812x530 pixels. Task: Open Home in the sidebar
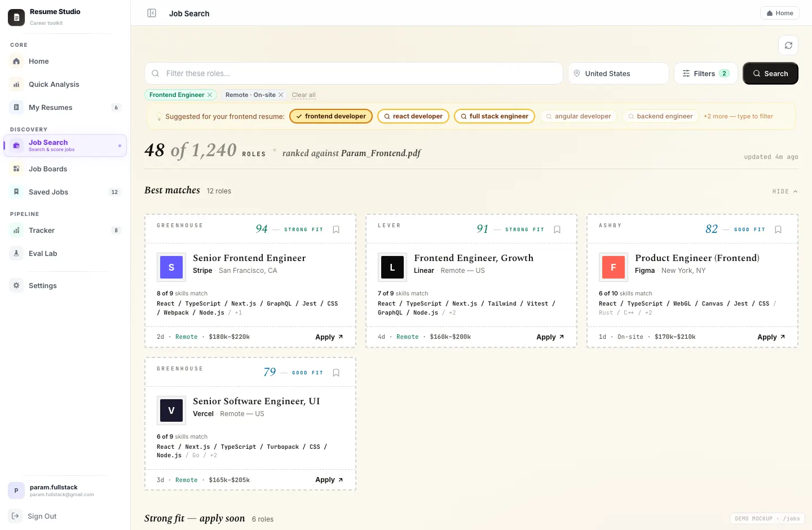pos(65,61)
